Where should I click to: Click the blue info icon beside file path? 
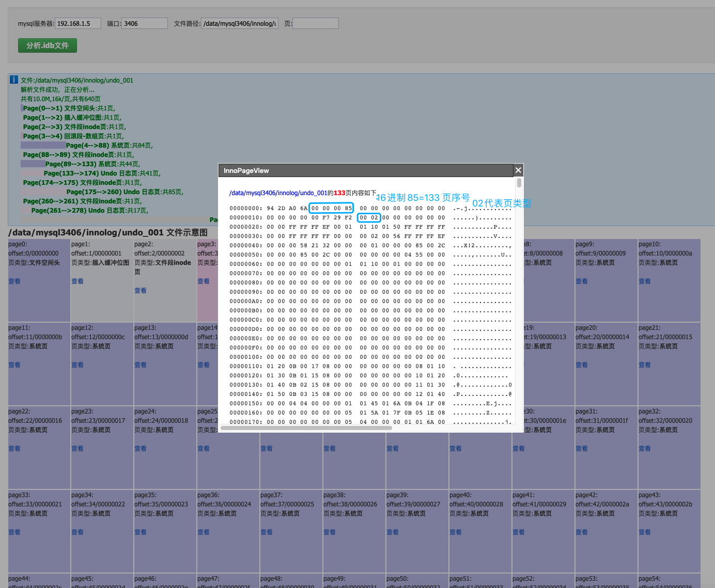(x=14, y=80)
